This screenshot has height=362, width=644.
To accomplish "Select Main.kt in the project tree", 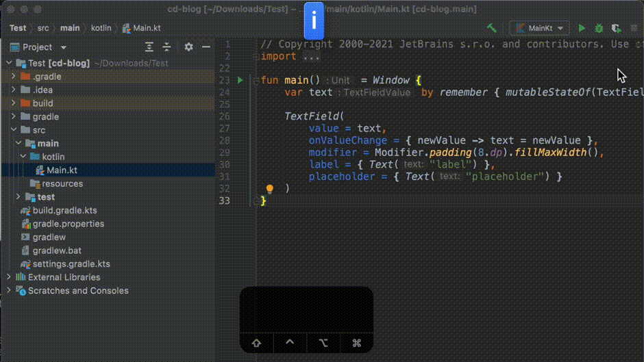I will [x=62, y=170].
